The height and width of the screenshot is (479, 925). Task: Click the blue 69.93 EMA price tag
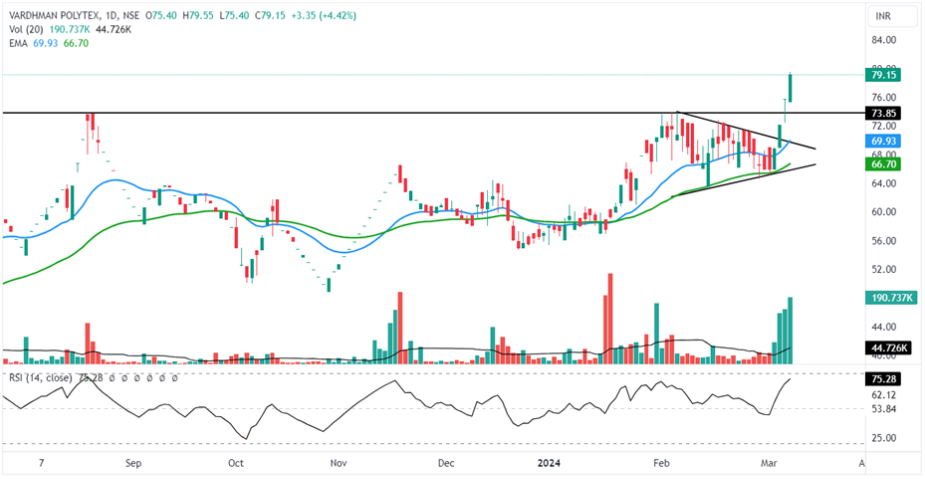pos(883,142)
